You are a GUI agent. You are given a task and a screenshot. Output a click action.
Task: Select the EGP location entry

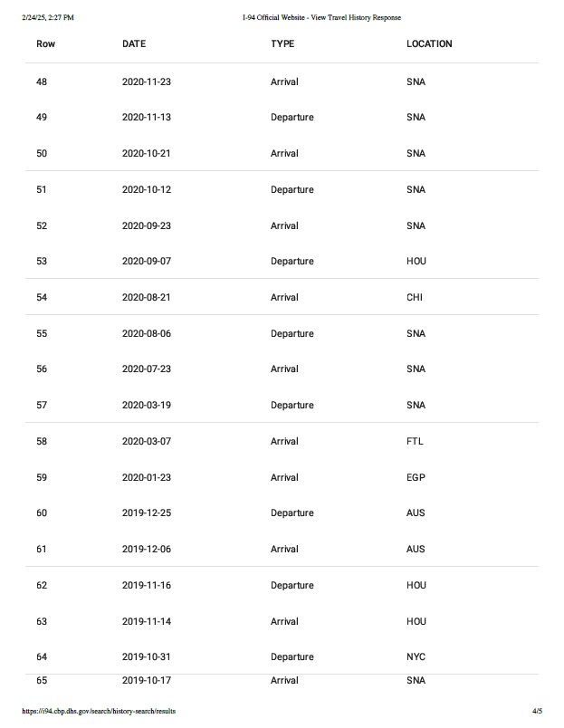[x=416, y=477]
